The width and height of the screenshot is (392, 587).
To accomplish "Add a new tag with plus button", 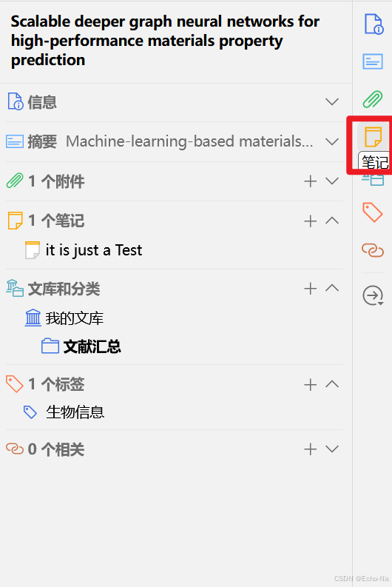I will pyautogui.click(x=311, y=384).
